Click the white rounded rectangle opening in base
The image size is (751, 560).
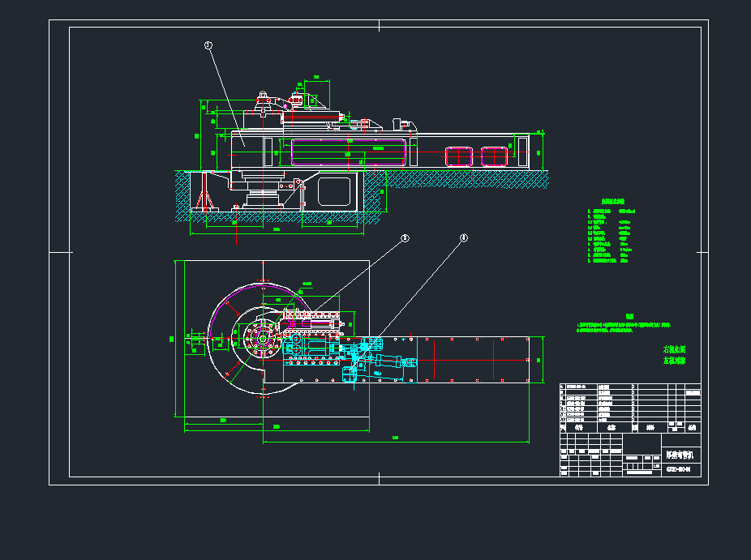tap(333, 191)
